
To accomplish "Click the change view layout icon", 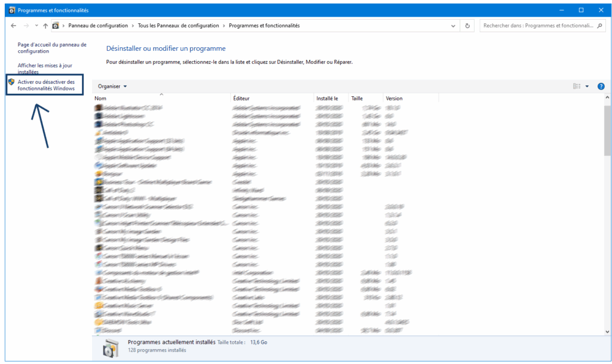I will (x=577, y=87).
